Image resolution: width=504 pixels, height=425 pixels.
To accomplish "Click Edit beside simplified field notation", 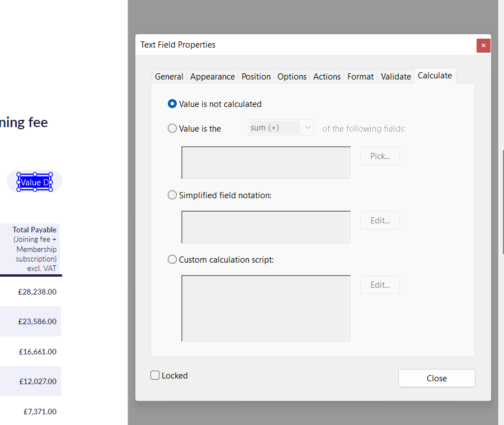I will click(380, 220).
